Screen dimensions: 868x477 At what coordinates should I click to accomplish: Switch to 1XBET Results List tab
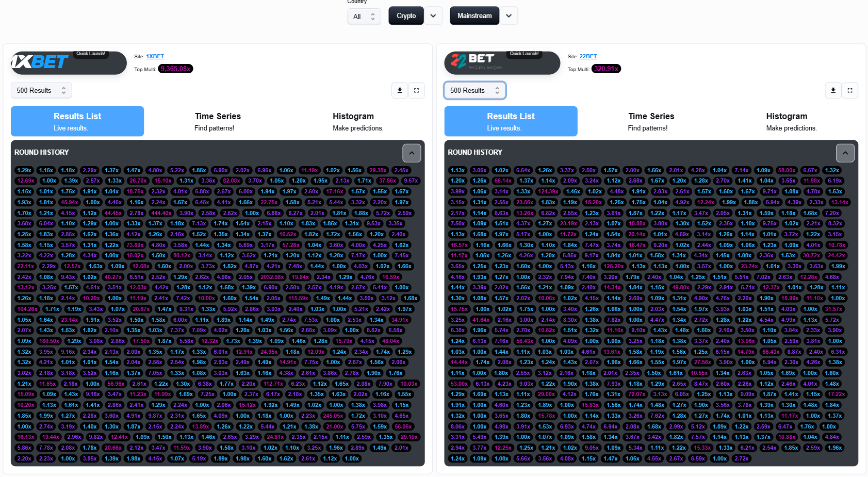[x=77, y=121]
